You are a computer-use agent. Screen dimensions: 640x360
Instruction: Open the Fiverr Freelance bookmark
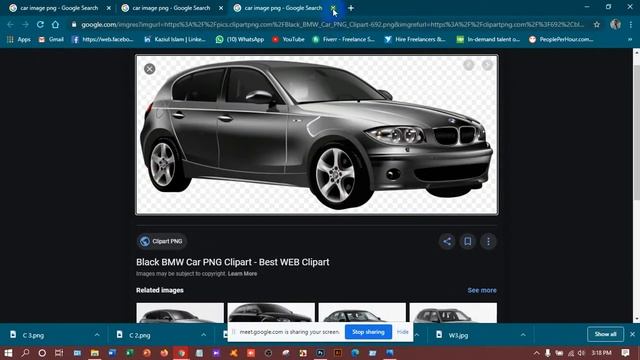click(x=343, y=39)
